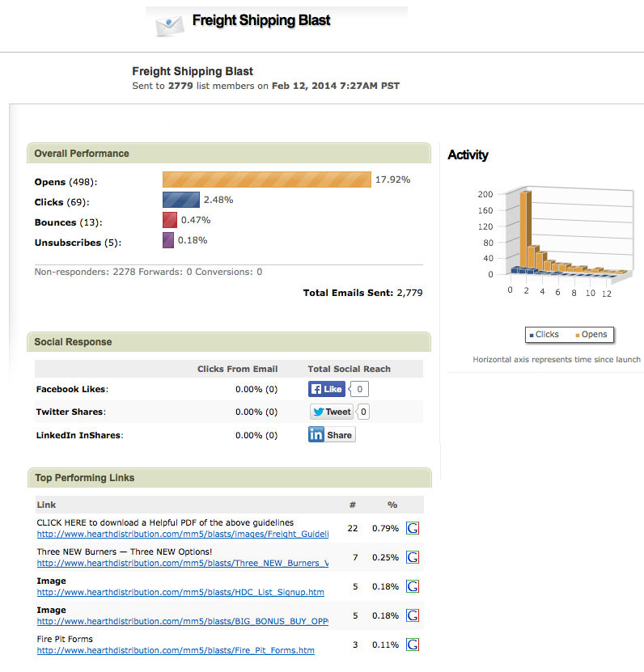The height and width of the screenshot is (672, 644).
Task: Click the orange Opens performance bar
Action: [x=266, y=180]
